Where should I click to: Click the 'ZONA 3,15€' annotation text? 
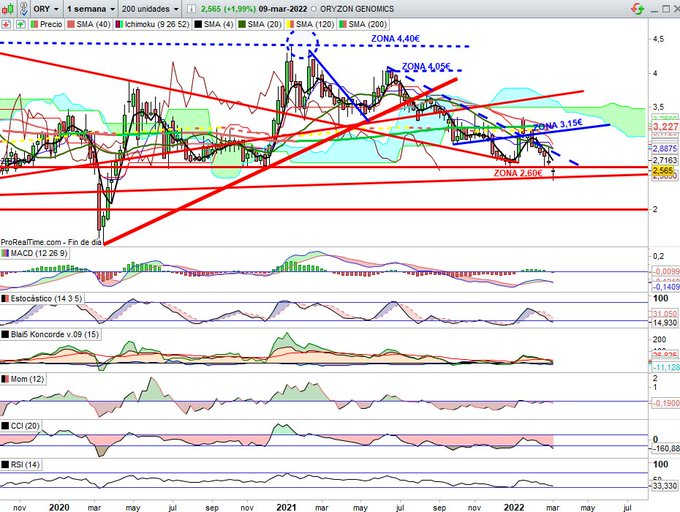click(x=558, y=125)
